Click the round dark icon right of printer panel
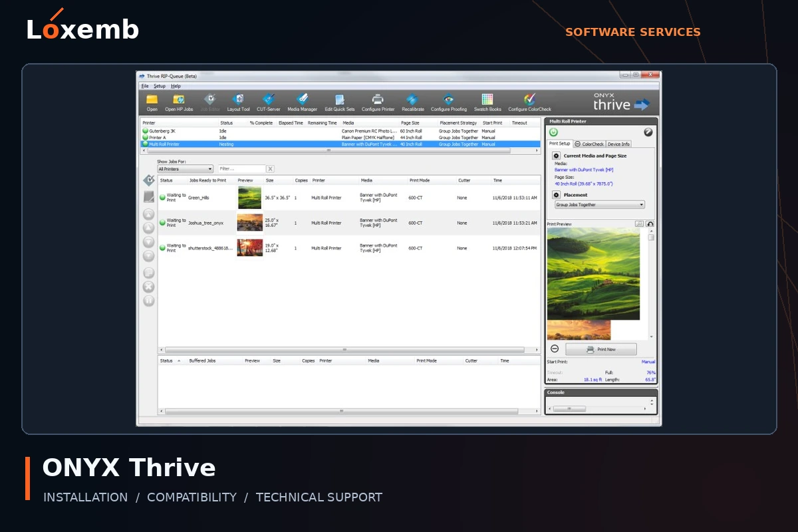This screenshot has height=532, width=798. click(648, 132)
